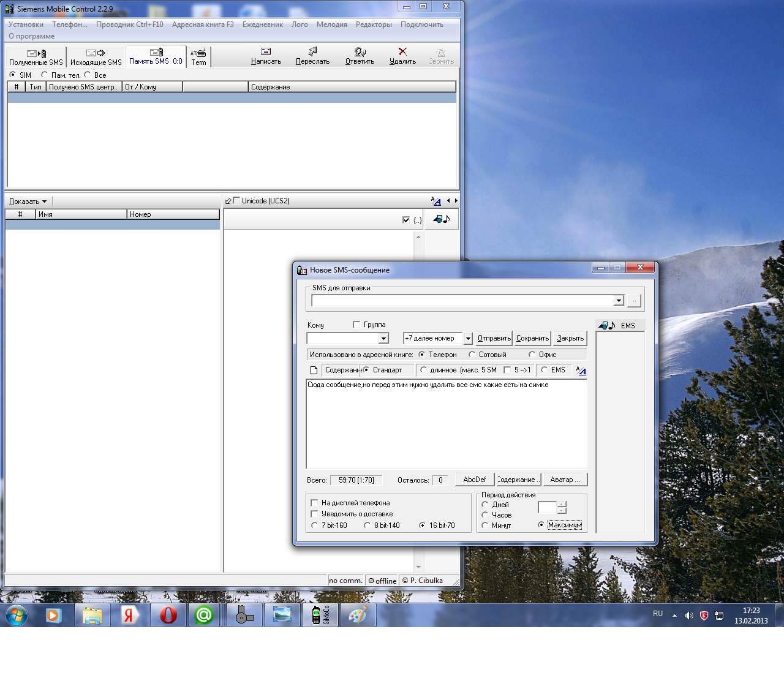Open Opera browser from the taskbar
This screenshot has width=784, height=678.
pyautogui.click(x=168, y=615)
